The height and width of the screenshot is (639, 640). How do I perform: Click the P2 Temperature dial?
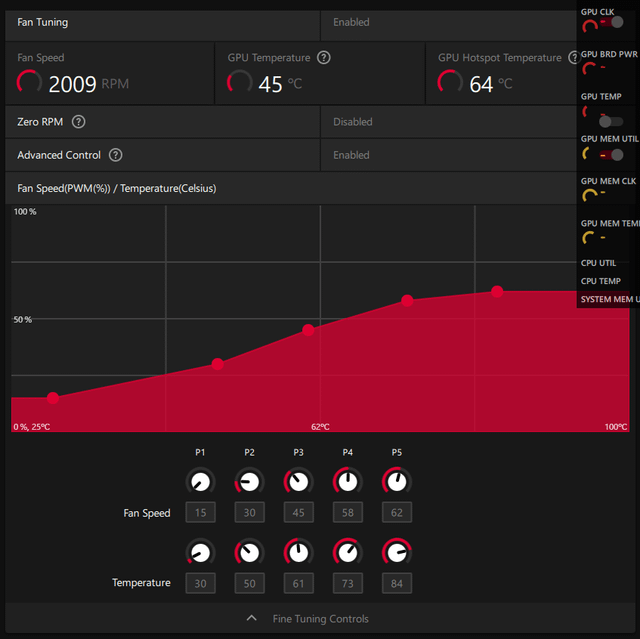[x=249, y=553]
